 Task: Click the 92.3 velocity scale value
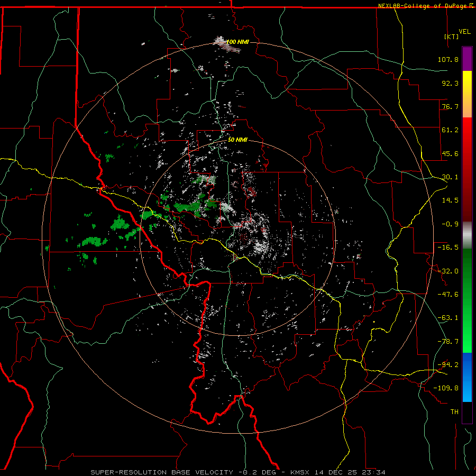(450, 83)
